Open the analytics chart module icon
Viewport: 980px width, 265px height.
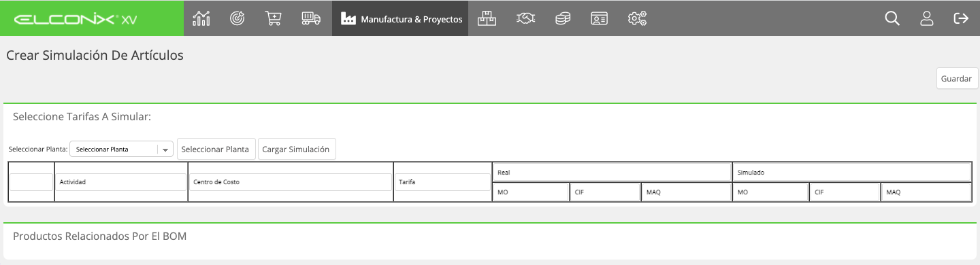tap(201, 18)
